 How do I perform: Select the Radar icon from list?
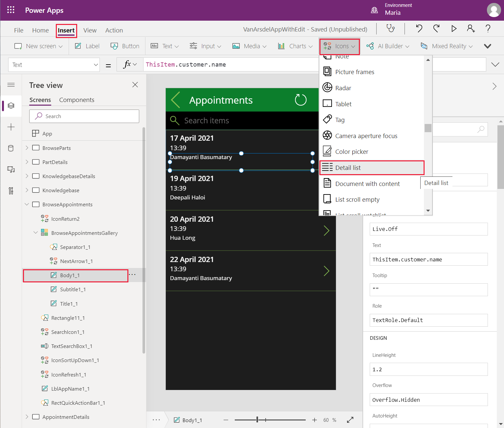point(372,88)
